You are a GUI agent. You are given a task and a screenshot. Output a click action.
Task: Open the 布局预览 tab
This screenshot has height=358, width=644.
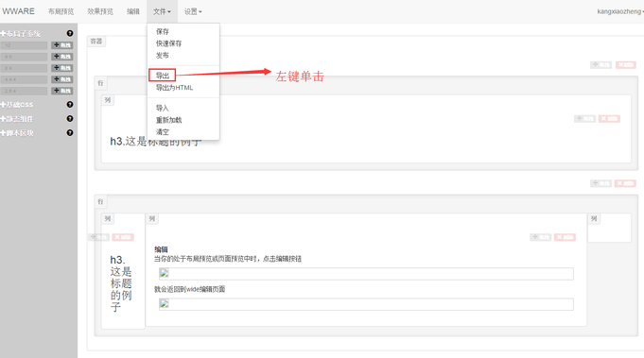click(61, 11)
